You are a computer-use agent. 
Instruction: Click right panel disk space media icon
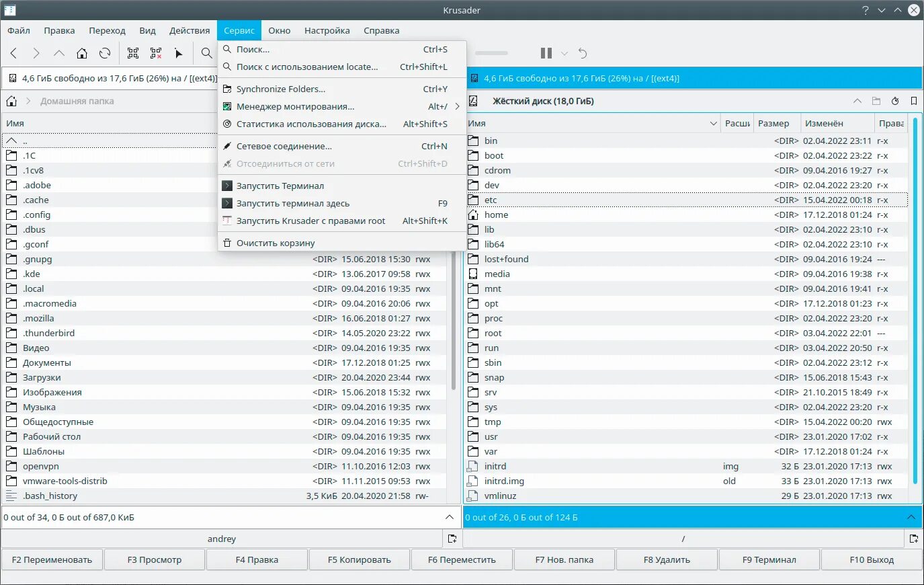[474, 78]
